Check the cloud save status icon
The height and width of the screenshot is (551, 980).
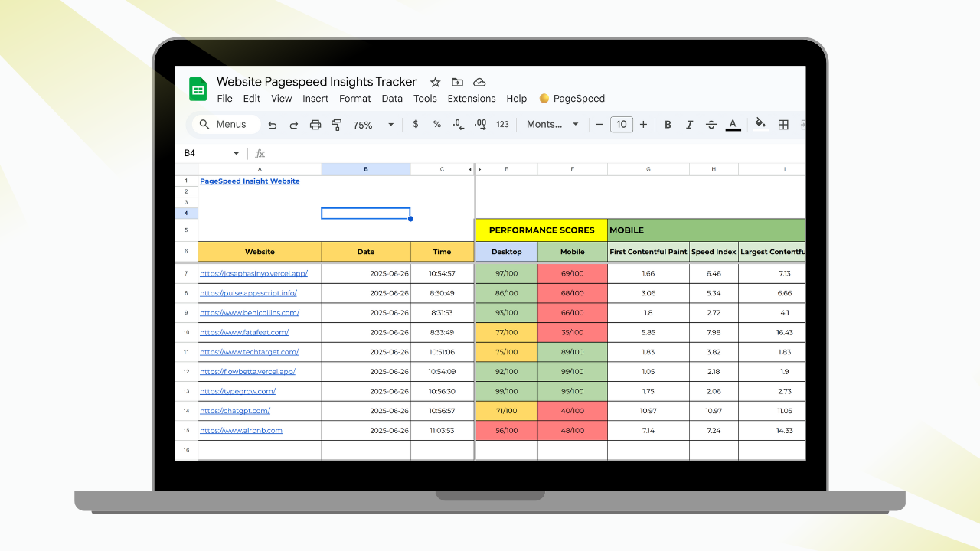[479, 82]
